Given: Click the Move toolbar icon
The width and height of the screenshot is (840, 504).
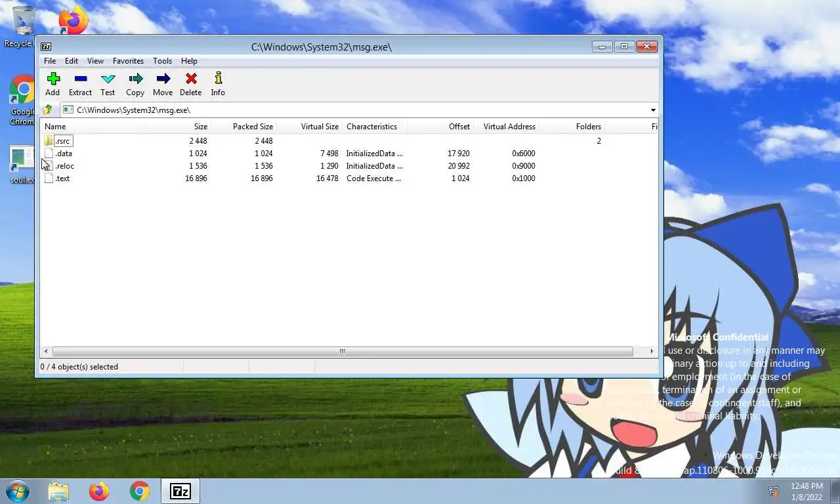Looking at the screenshot, I should click(163, 79).
